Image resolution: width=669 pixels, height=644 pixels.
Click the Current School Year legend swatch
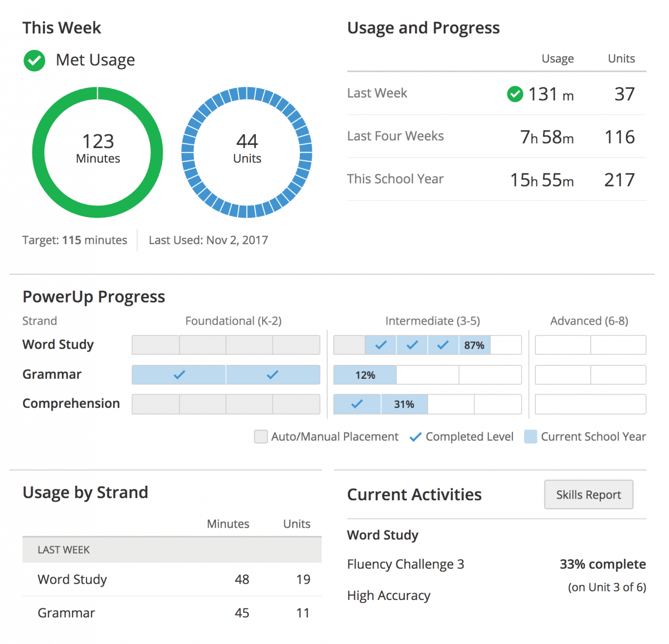coord(531,437)
